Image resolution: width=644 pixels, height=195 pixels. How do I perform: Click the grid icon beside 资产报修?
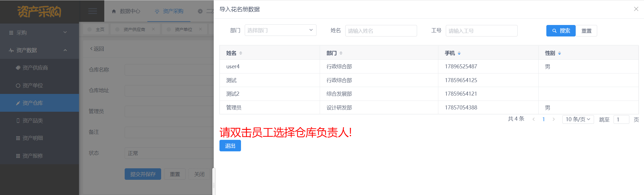18,156
